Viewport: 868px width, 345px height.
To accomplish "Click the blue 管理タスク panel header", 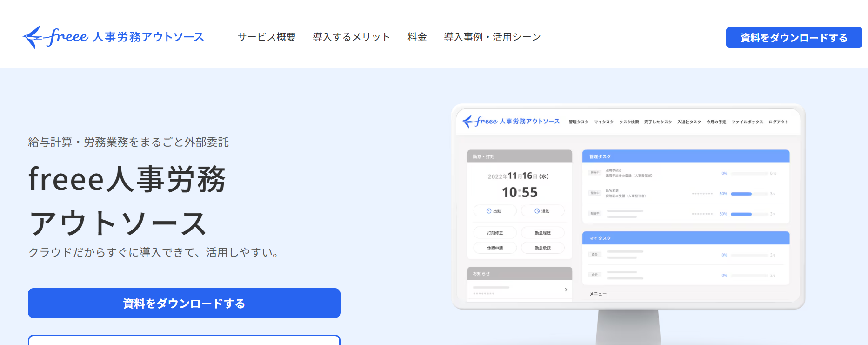I will pos(686,156).
